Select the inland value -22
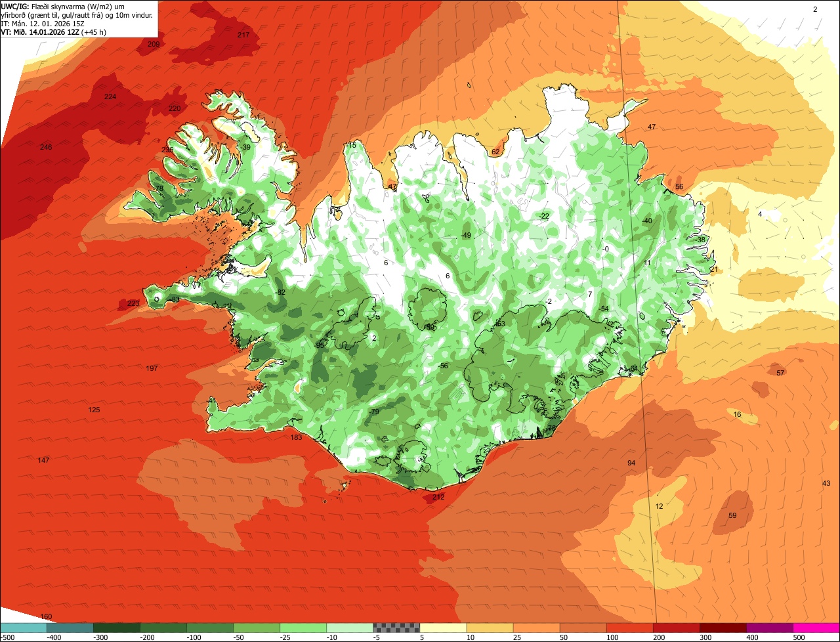This screenshot has height=642, width=840. tap(544, 216)
